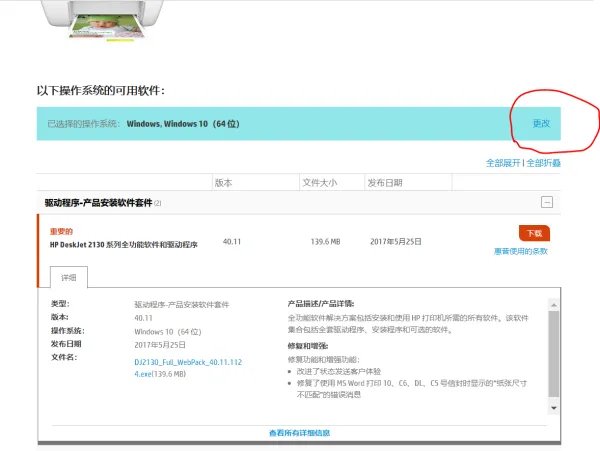Expand all sections via 全部展开
The width and height of the screenshot is (600, 451).
(503, 163)
